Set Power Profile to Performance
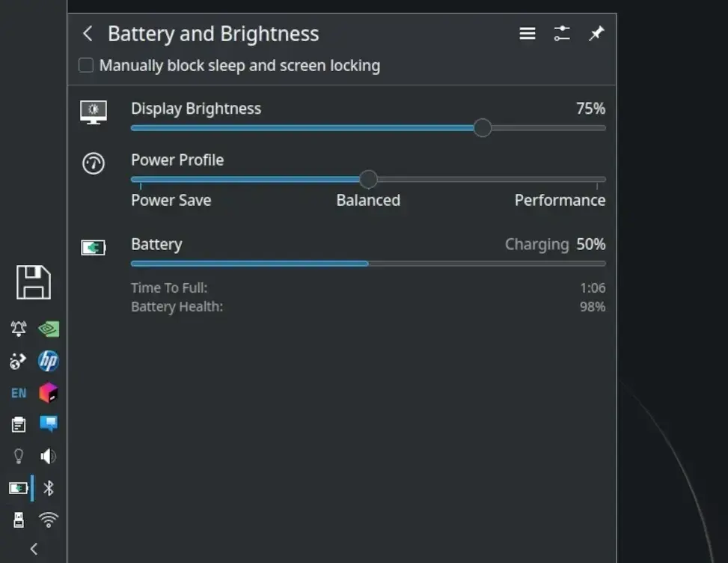The height and width of the screenshot is (563, 728). pos(560,200)
